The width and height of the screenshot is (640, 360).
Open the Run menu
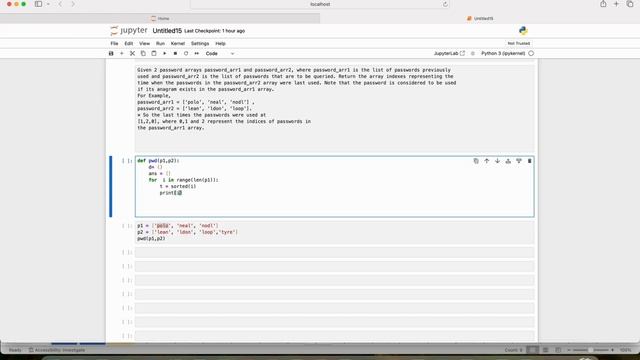tap(160, 43)
